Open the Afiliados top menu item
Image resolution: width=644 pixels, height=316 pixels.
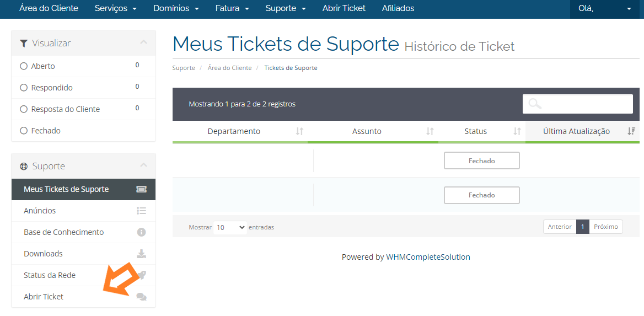point(398,8)
